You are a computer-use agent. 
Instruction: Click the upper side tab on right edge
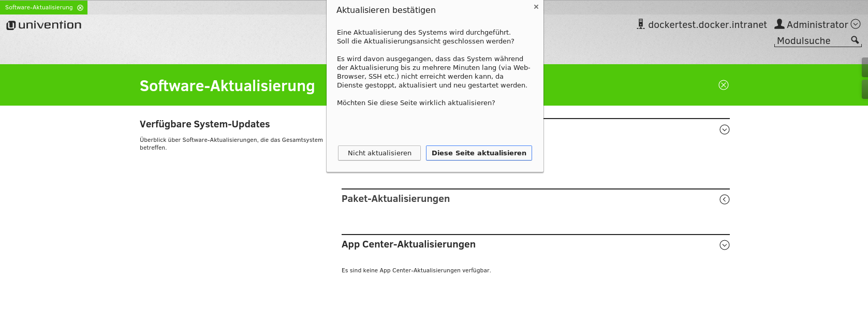[x=864, y=67]
